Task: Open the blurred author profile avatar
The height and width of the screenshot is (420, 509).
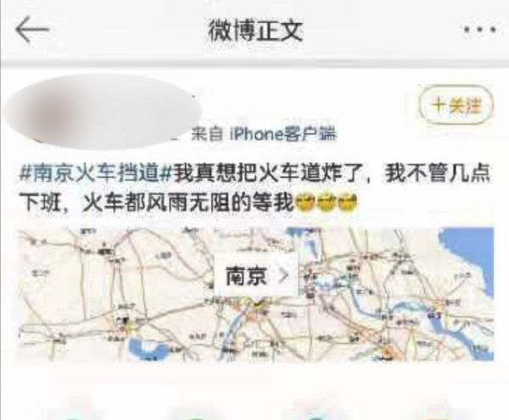Action: 101,111
